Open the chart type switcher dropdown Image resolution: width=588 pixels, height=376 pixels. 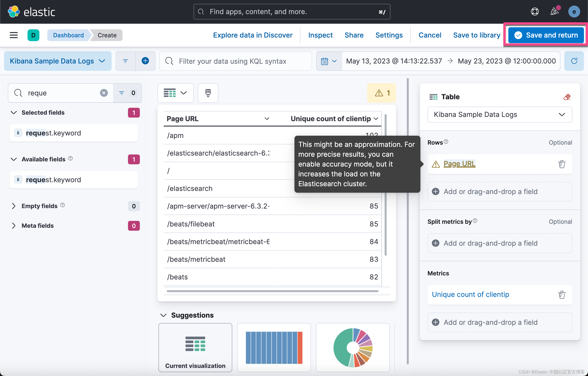point(175,93)
